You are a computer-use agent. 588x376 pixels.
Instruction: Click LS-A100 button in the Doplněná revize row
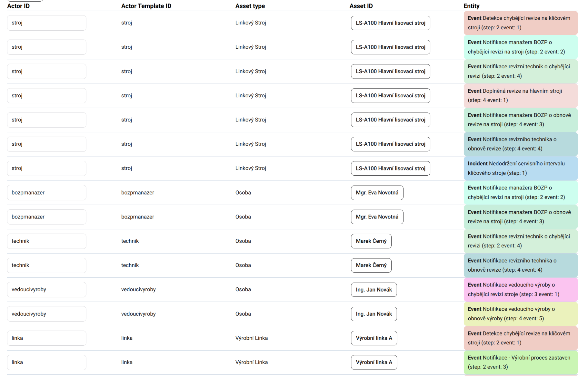[x=390, y=95]
